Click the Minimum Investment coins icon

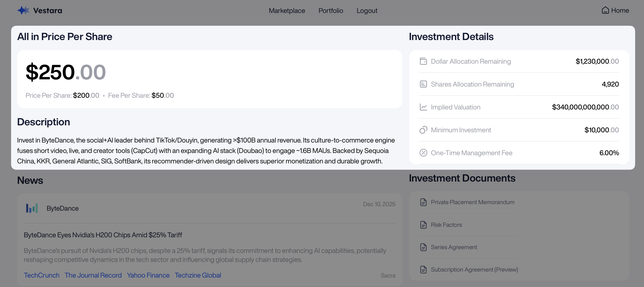coord(423,130)
